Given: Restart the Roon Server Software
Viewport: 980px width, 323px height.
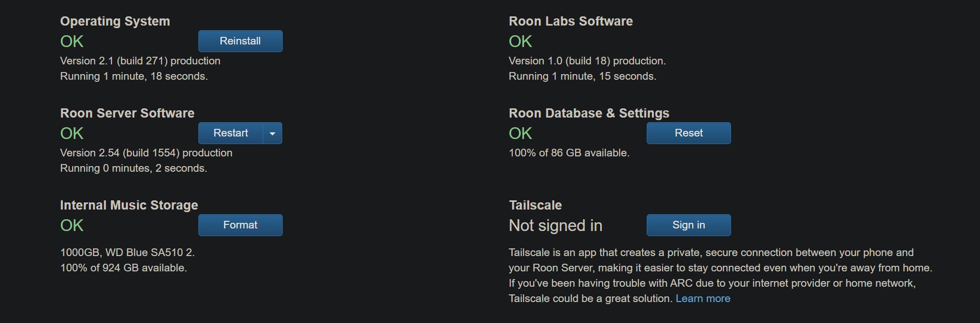Looking at the screenshot, I should click(231, 133).
